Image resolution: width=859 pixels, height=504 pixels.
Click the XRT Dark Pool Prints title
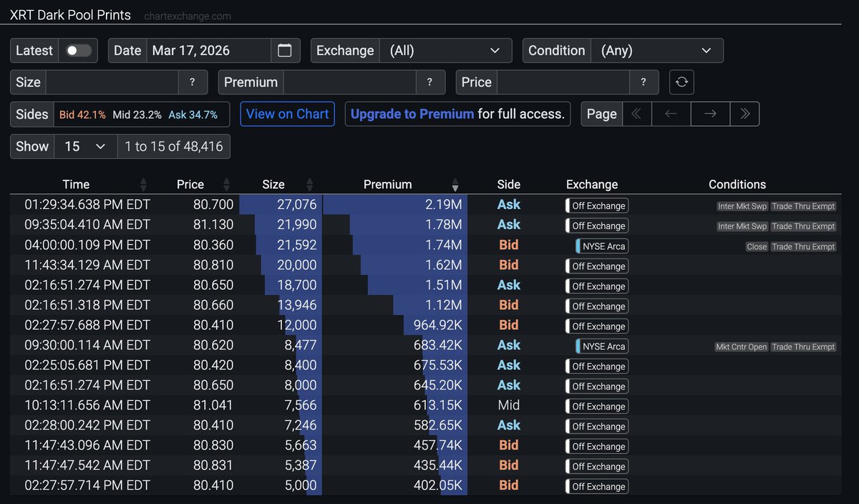tap(70, 15)
